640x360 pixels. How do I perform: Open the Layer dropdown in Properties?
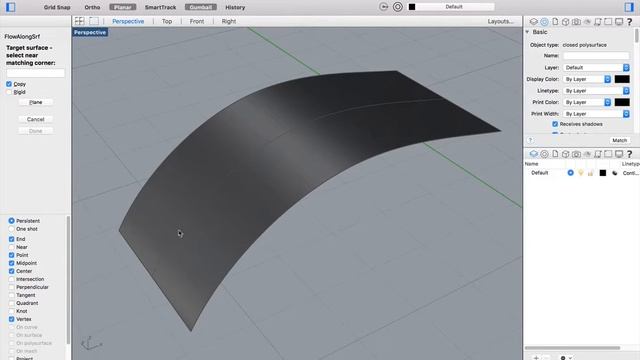pyautogui.click(x=597, y=67)
